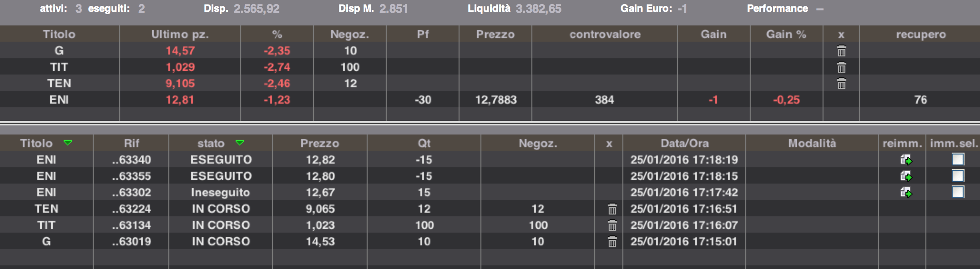
Task: Cancel the TEN IN CORSO order trash icon
Action: pyautogui.click(x=612, y=209)
